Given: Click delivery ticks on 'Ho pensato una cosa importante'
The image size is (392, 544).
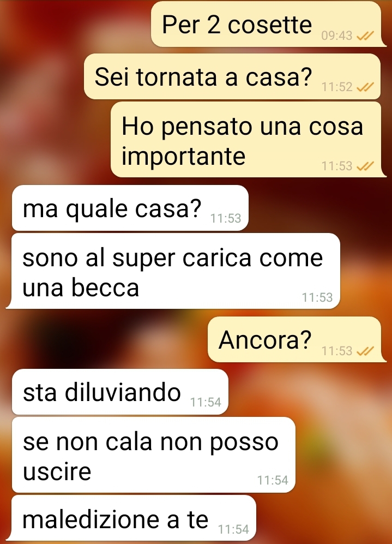Looking at the screenshot, I should point(365,166).
